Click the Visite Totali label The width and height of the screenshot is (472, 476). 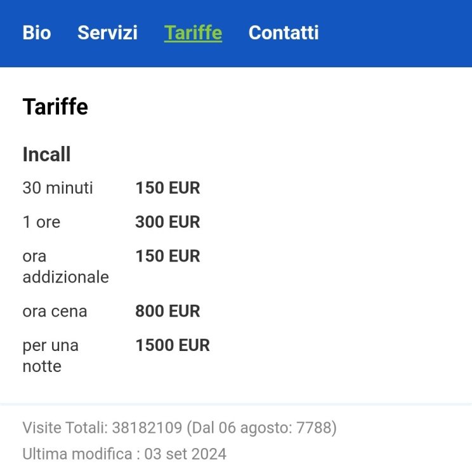point(65,428)
